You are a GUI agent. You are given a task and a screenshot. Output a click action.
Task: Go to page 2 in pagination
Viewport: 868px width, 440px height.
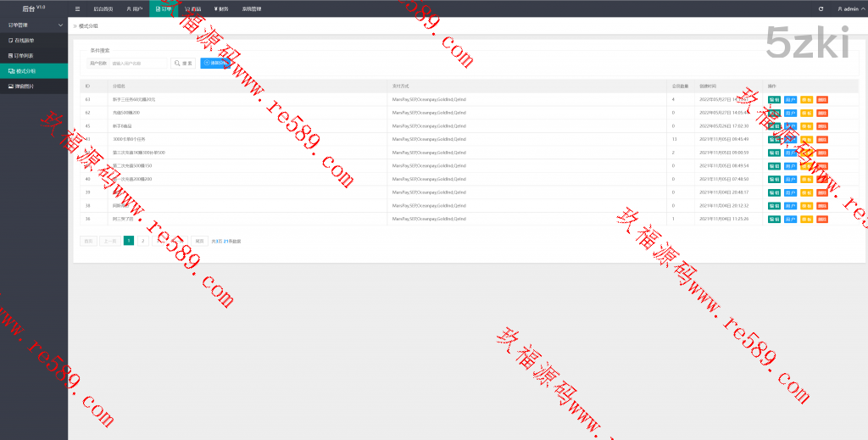coord(142,241)
